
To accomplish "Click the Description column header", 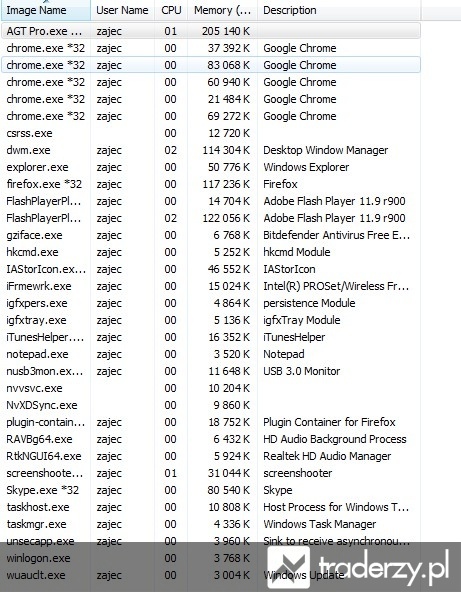I will coord(339,10).
